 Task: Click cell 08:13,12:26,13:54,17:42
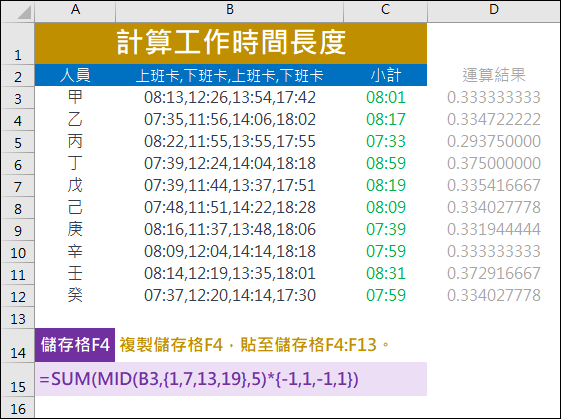[x=229, y=97]
